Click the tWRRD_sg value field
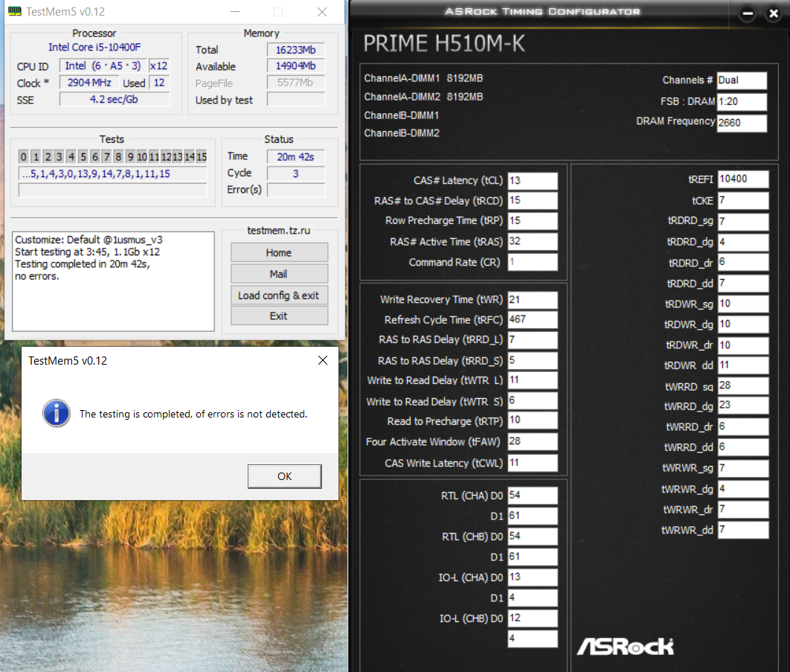Screen dimensions: 790x672 click(x=743, y=385)
